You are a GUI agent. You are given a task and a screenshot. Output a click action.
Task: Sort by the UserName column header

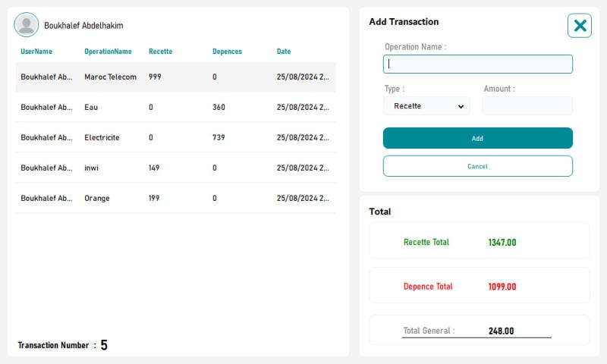pyautogui.click(x=36, y=52)
